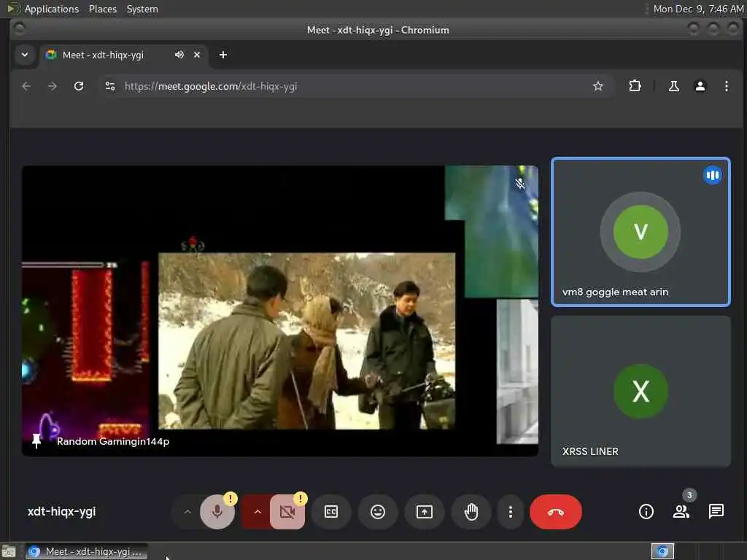Click workspace switcher in bottom panel

(662, 551)
